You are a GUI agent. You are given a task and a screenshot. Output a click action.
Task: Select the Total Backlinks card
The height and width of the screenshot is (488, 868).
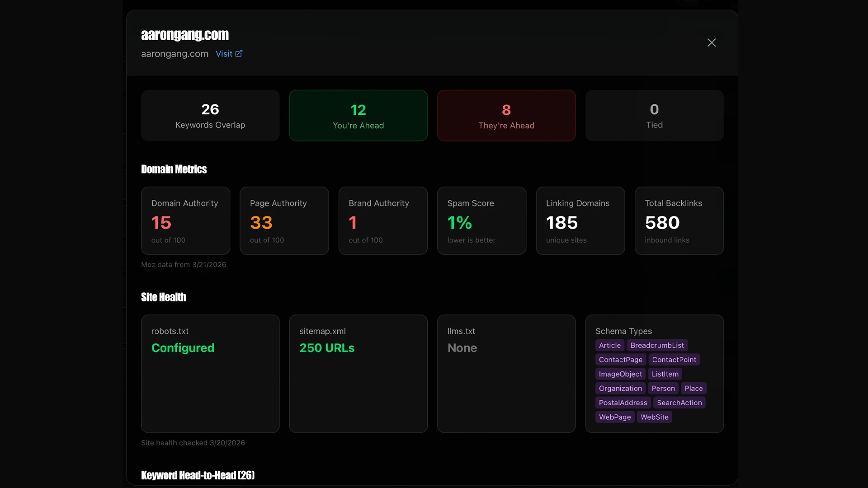click(x=679, y=221)
